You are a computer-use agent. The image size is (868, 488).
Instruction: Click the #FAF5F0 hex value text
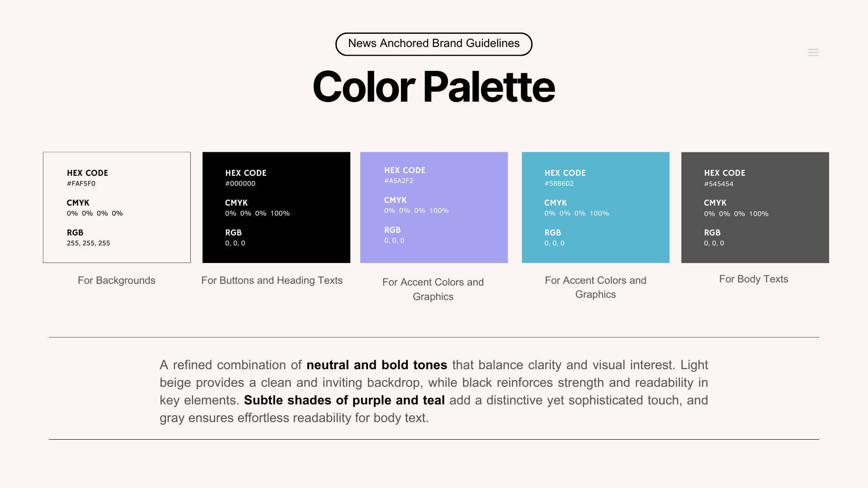(x=81, y=183)
